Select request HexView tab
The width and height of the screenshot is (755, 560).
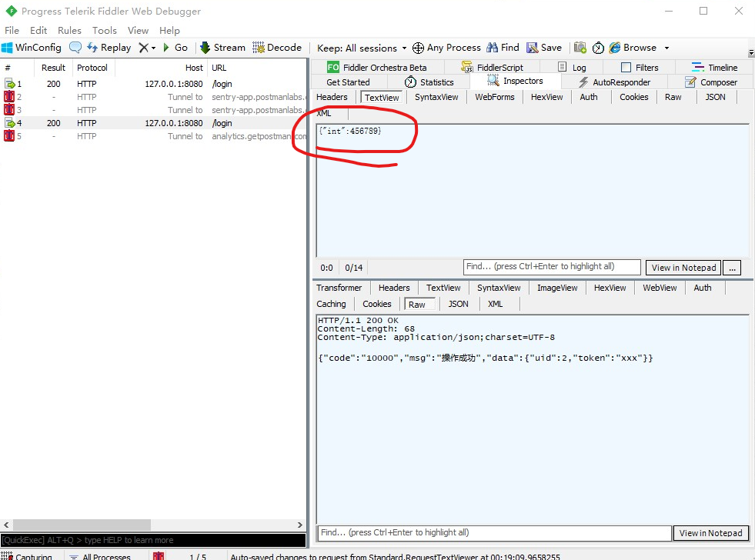546,97
